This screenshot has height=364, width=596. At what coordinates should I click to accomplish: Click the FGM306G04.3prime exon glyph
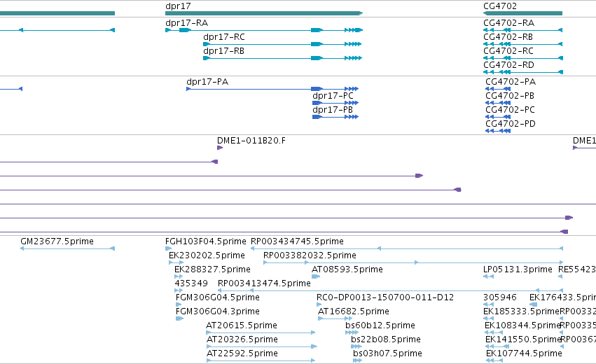click(x=179, y=318)
